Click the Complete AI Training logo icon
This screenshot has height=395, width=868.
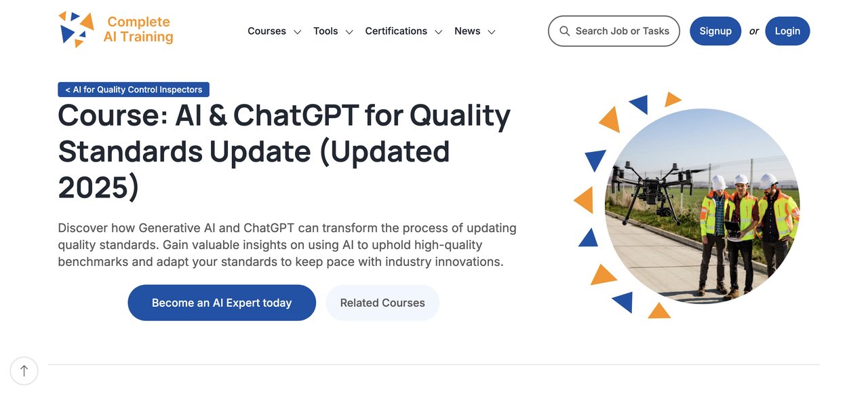(x=77, y=29)
